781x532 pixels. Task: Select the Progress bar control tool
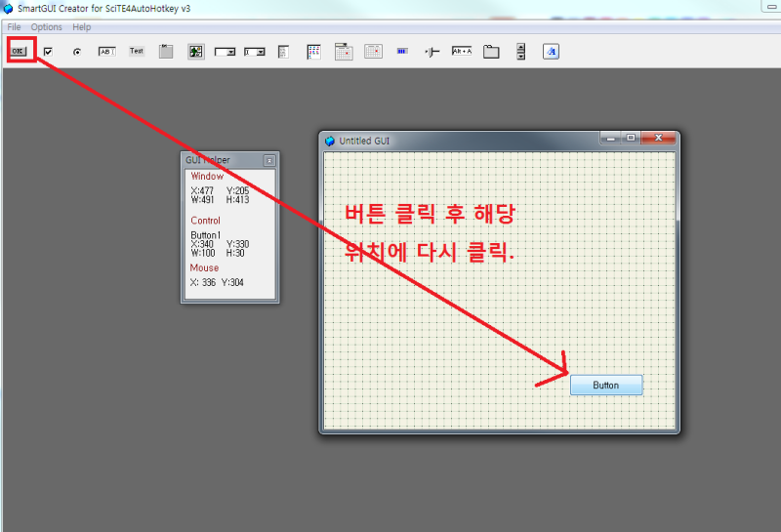[402, 51]
